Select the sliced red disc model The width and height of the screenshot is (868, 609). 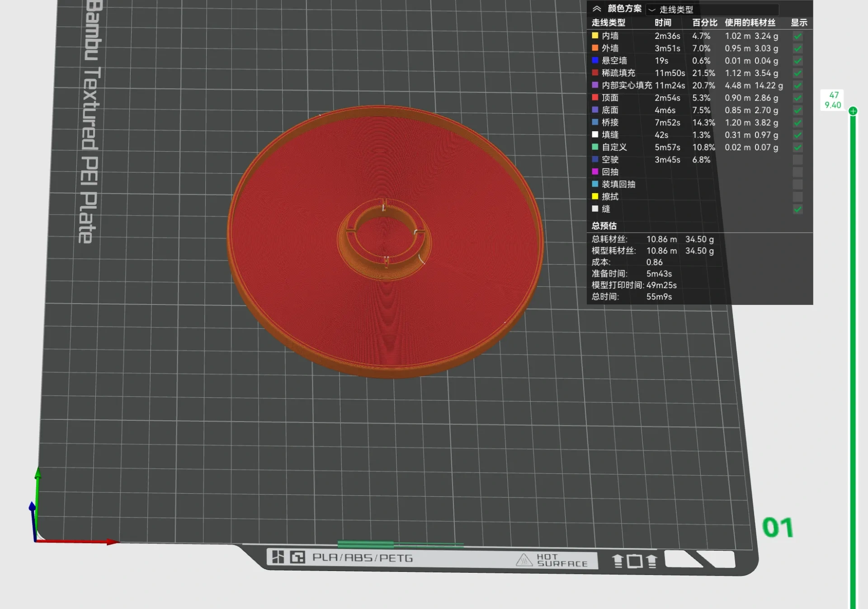[385, 242]
